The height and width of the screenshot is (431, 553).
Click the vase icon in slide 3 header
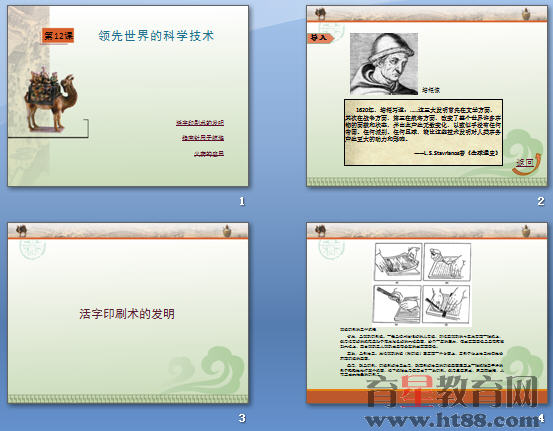[227, 231]
